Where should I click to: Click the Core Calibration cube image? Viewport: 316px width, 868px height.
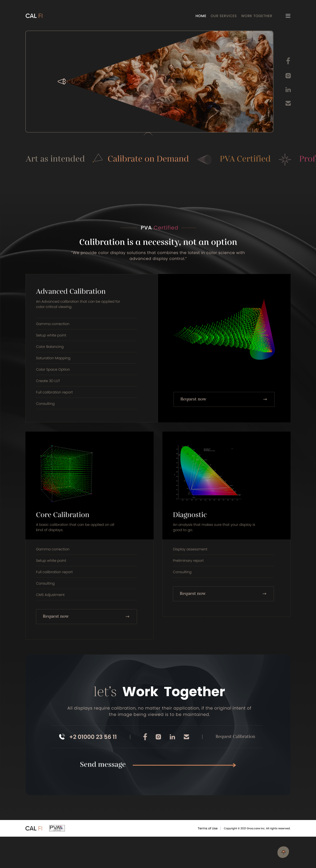pyautogui.click(x=66, y=473)
